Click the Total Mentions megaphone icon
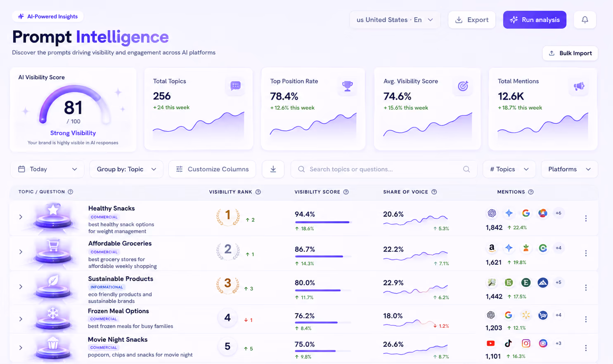613x364 pixels. coord(579,86)
